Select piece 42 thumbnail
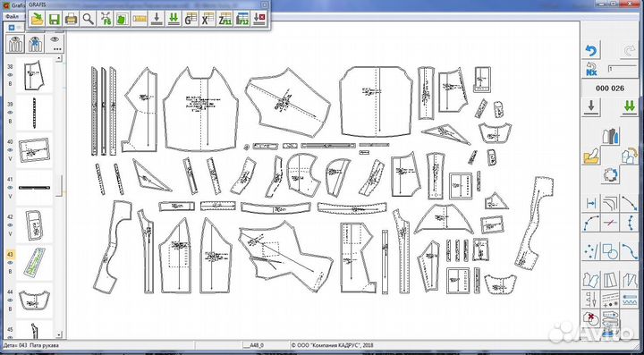The width and height of the screenshot is (644, 355). (34, 225)
